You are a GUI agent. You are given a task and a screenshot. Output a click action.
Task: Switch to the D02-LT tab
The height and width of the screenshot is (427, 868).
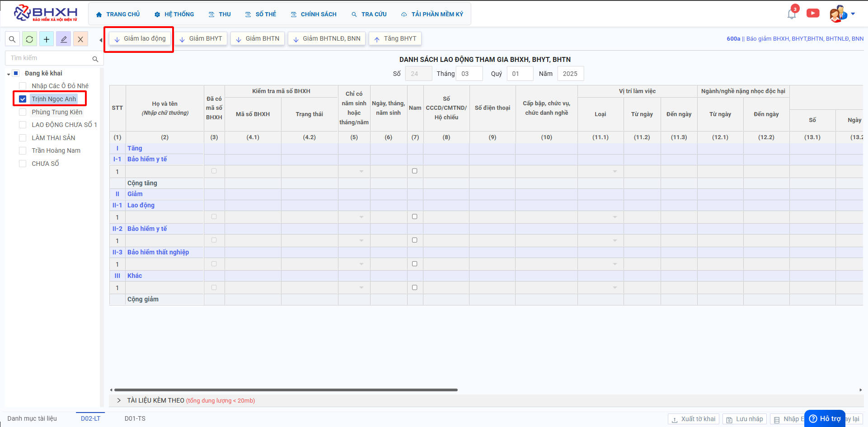(91, 418)
